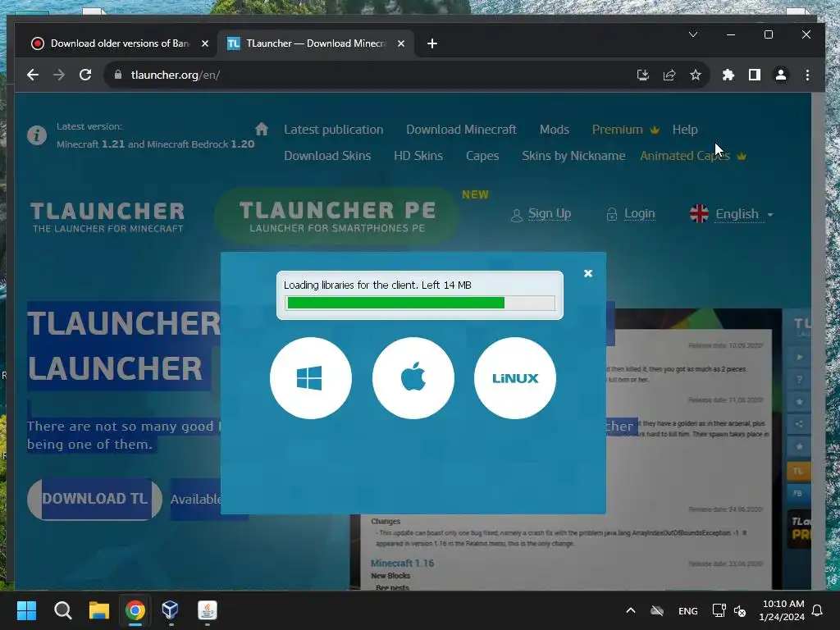Open Latest publication menu item
840x630 pixels.
pyautogui.click(x=333, y=130)
